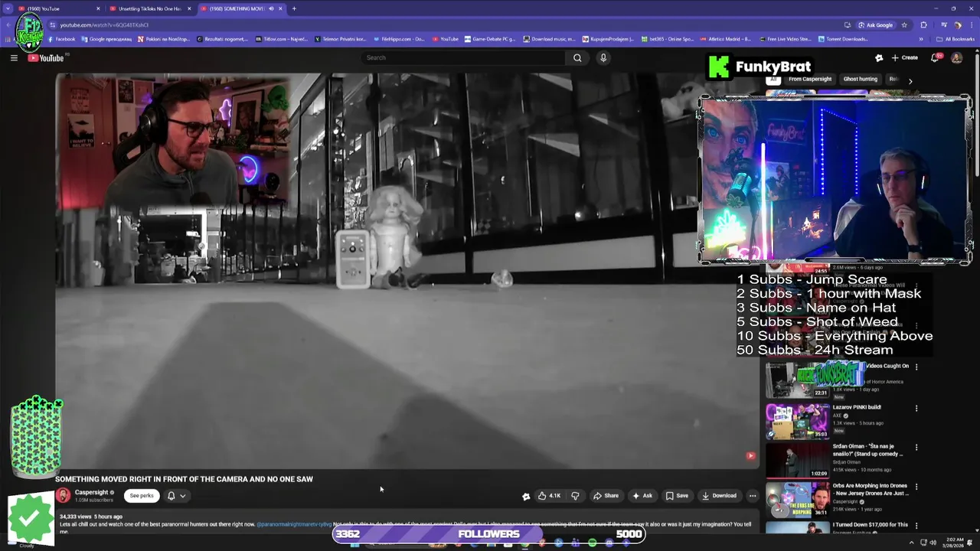Click the sparkle icon next to Create

pyautogui.click(x=879, y=57)
